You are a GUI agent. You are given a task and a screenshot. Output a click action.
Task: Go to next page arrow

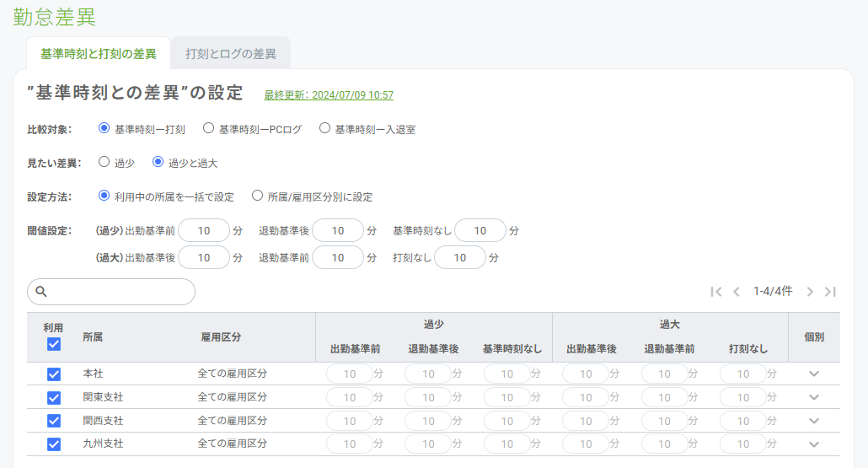[x=810, y=292]
